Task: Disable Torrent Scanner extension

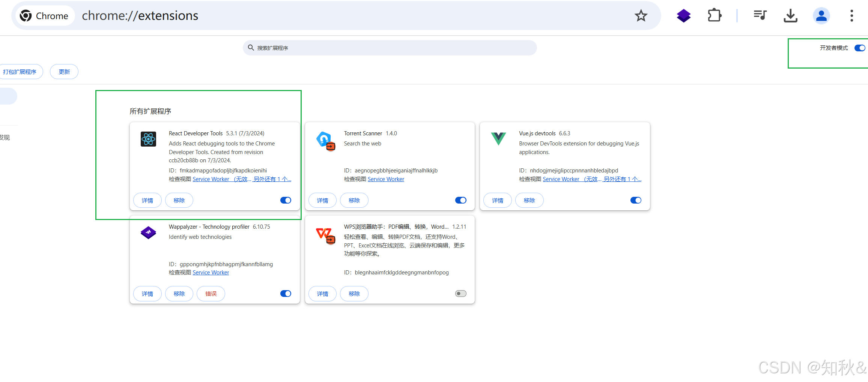Action: pos(460,200)
